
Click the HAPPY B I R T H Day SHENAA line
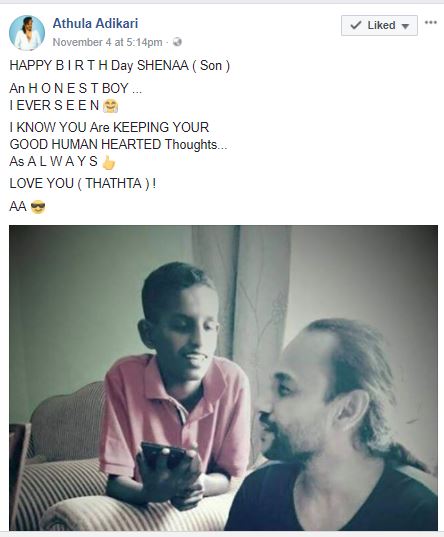coord(120,65)
